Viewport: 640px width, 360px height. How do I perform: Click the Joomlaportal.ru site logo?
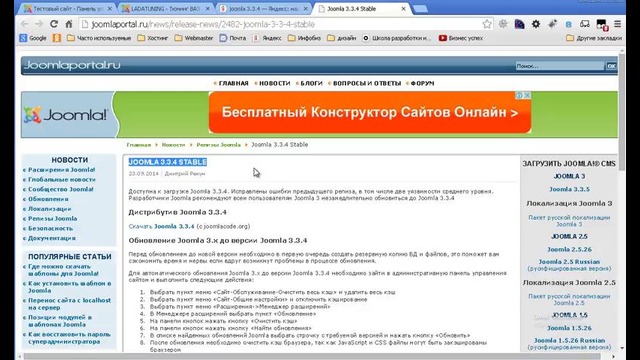point(72,65)
